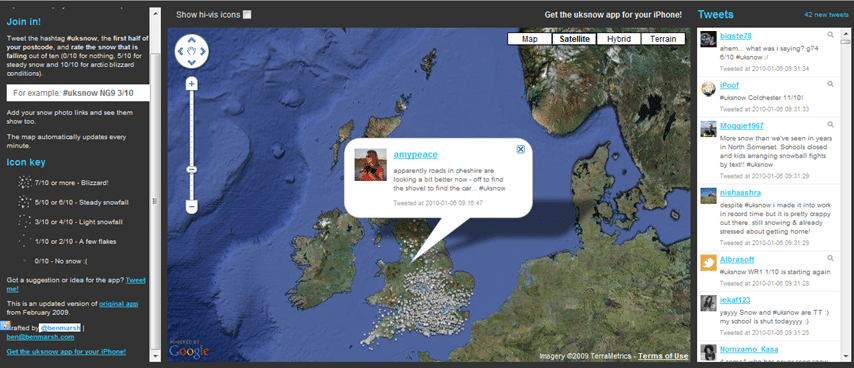Switch to the Map view
854x368 pixels.
pos(529,39)
